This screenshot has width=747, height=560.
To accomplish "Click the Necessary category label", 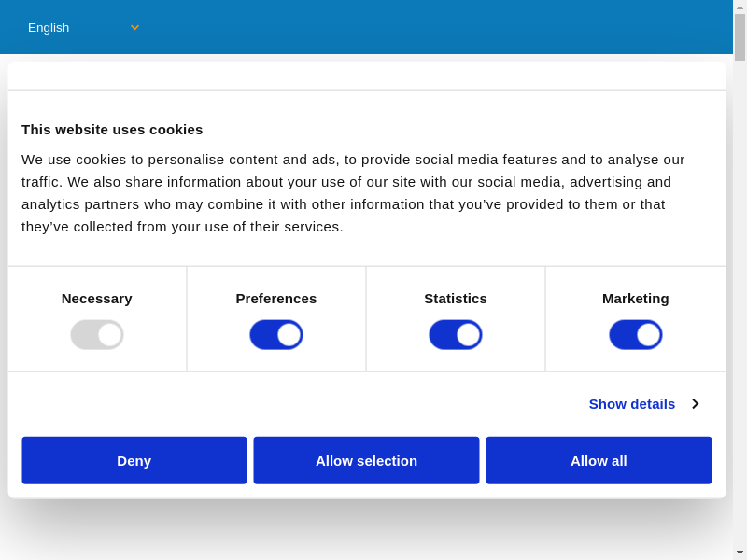I will [97, 299].
